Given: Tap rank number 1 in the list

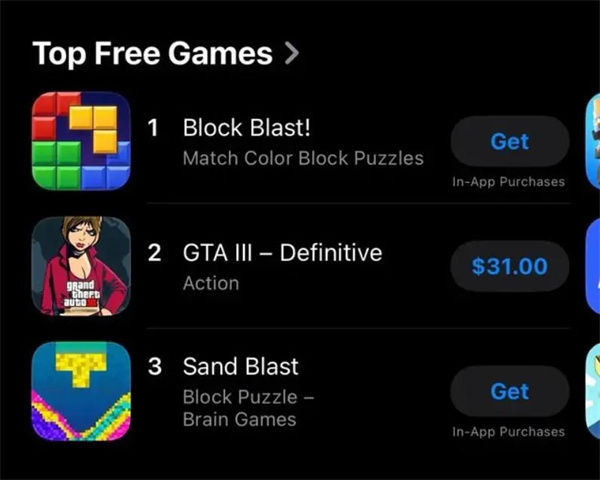Looking at the screenshot, I should [x=153, y=127].
